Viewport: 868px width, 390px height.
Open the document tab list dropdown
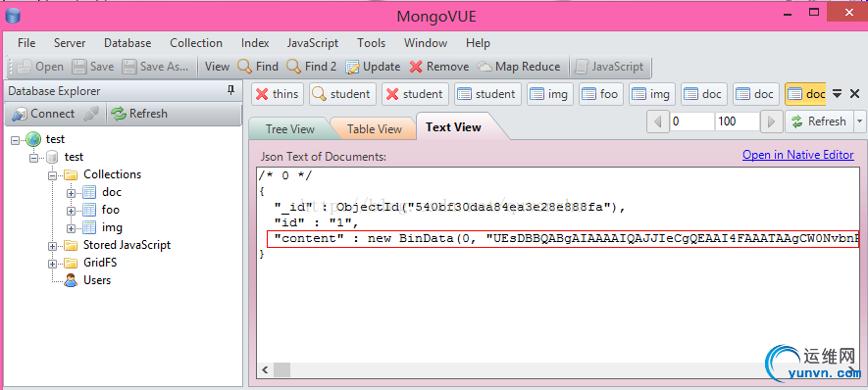tap(837, 94)
